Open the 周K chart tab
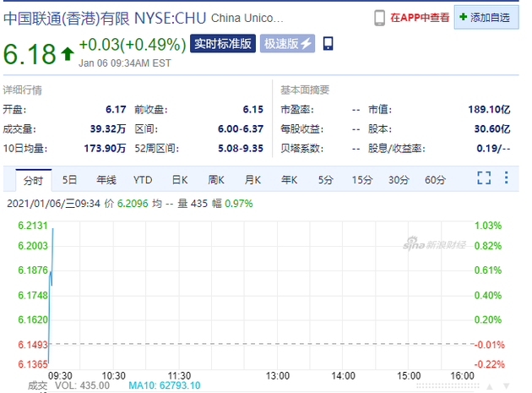 coord(216,180)
